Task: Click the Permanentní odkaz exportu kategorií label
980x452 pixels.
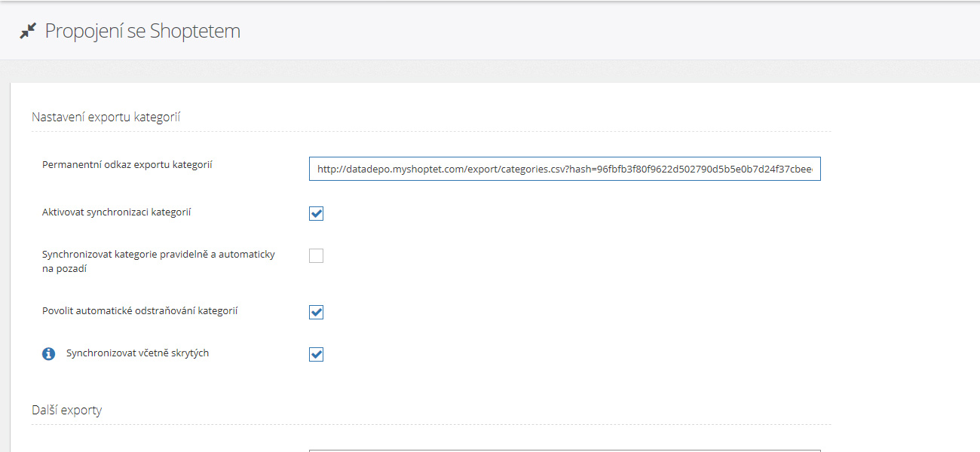Action: pos(127,164)
